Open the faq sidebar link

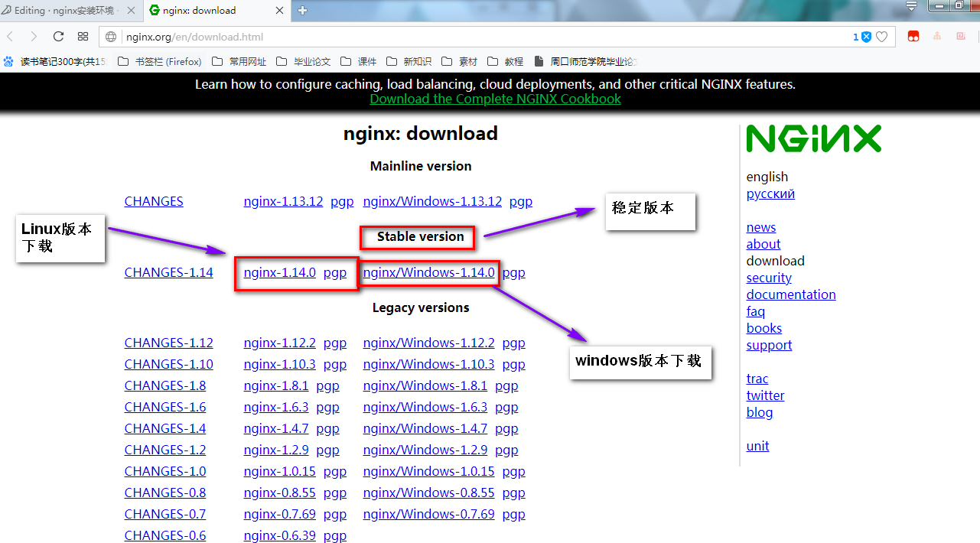pos(756,311)
